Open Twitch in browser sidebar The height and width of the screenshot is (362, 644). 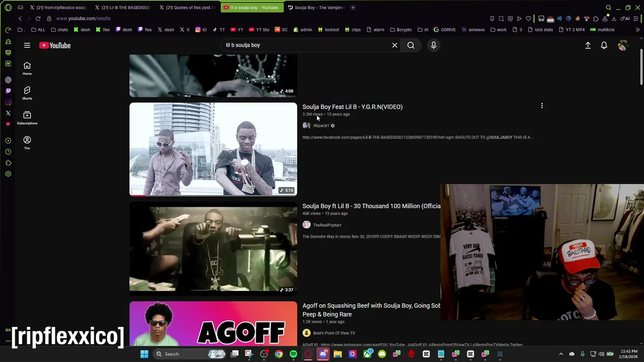pos(8,91)
